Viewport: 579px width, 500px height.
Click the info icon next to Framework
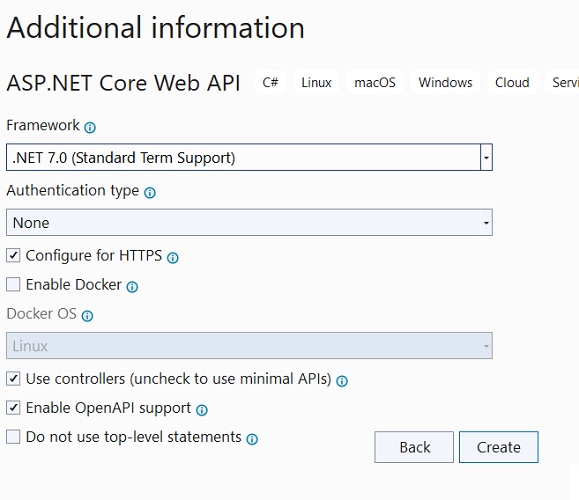(90, 127)
